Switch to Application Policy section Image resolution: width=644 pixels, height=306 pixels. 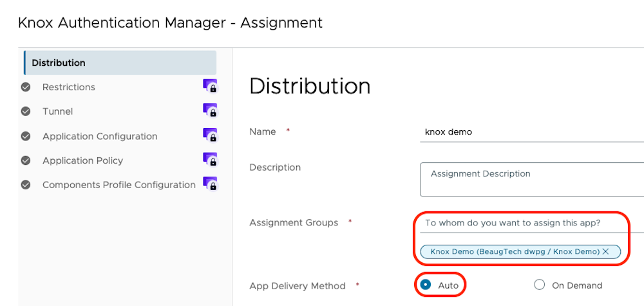[x=82, y=160]
